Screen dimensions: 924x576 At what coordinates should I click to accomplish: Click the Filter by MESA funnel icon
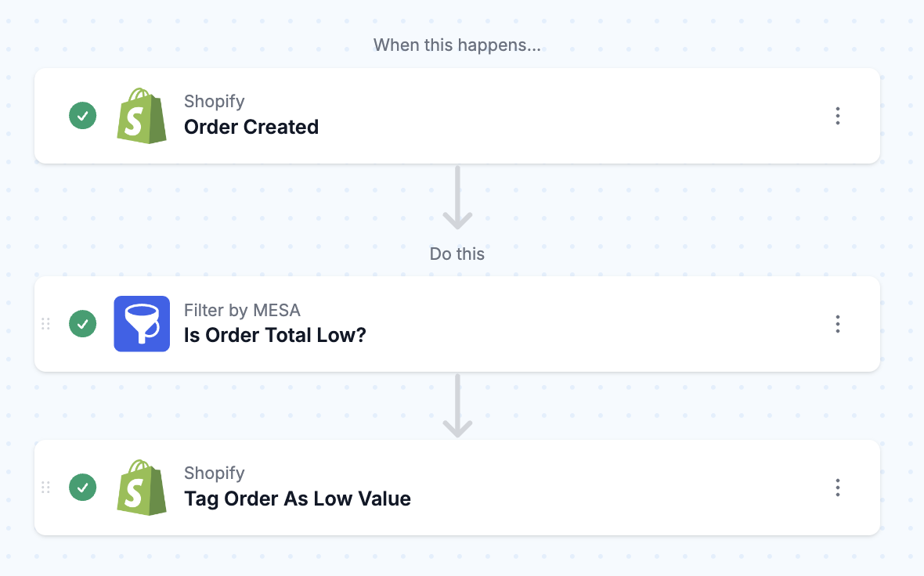[142, 324]
